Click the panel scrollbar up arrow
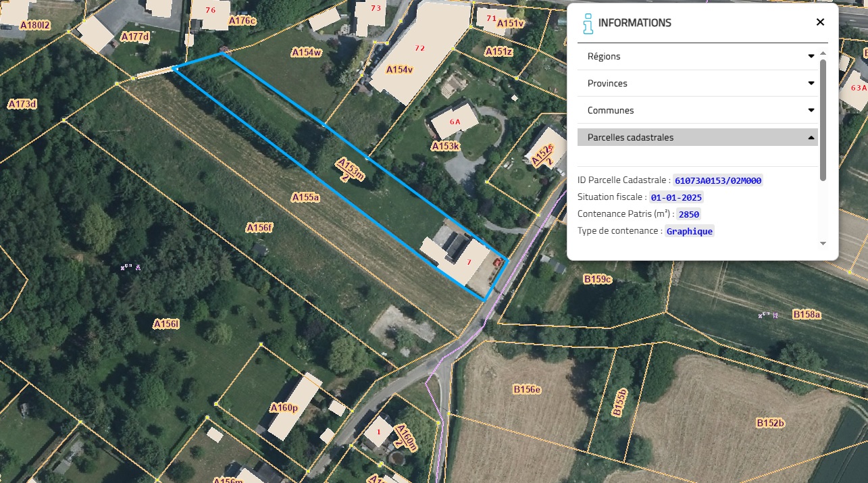 [x=823, y=53]
